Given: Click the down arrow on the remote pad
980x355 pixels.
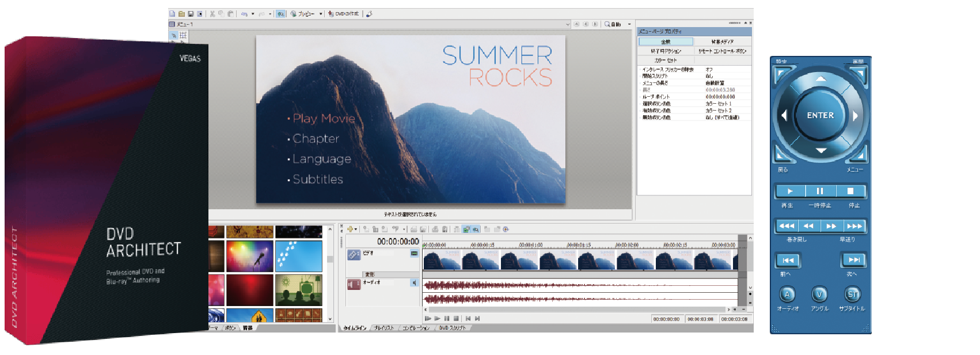Looking at the screenshot, I should (x=821, y=150).
